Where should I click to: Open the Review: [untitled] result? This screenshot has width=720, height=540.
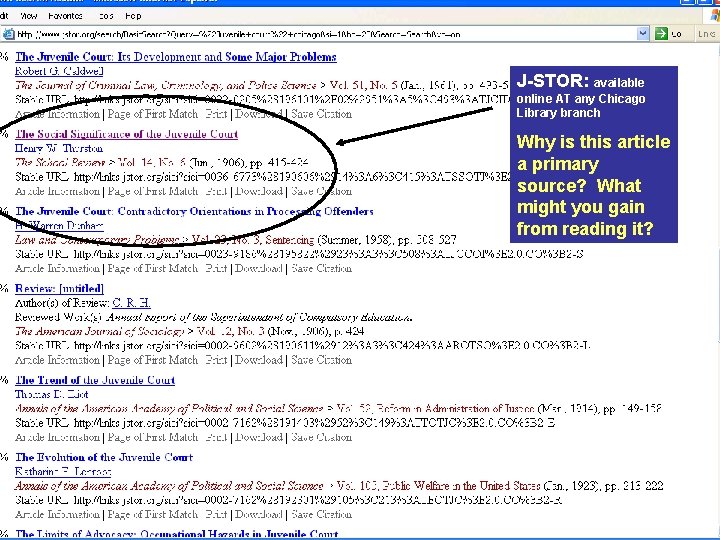[x=59, y=288]
